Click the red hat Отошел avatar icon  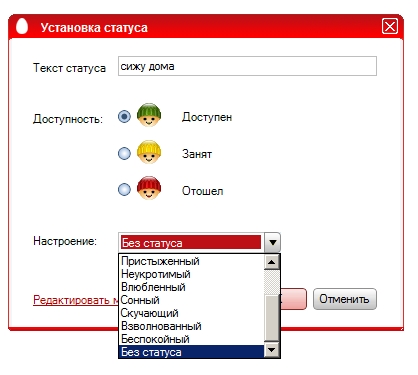149,188
